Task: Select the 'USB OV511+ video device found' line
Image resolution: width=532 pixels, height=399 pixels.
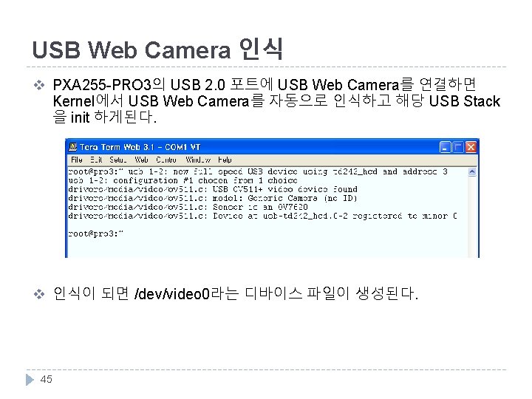Action: point(213,189)
